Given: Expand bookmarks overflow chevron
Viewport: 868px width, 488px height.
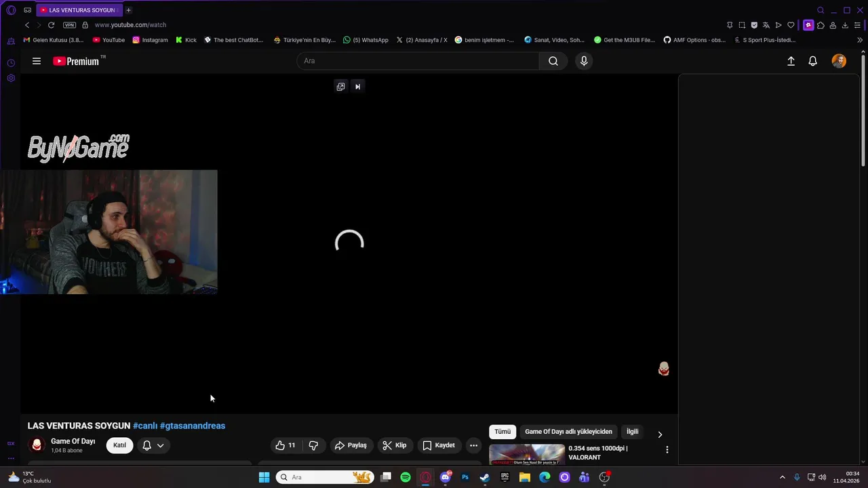Looking at the screenshot, I should click(860, 40).
